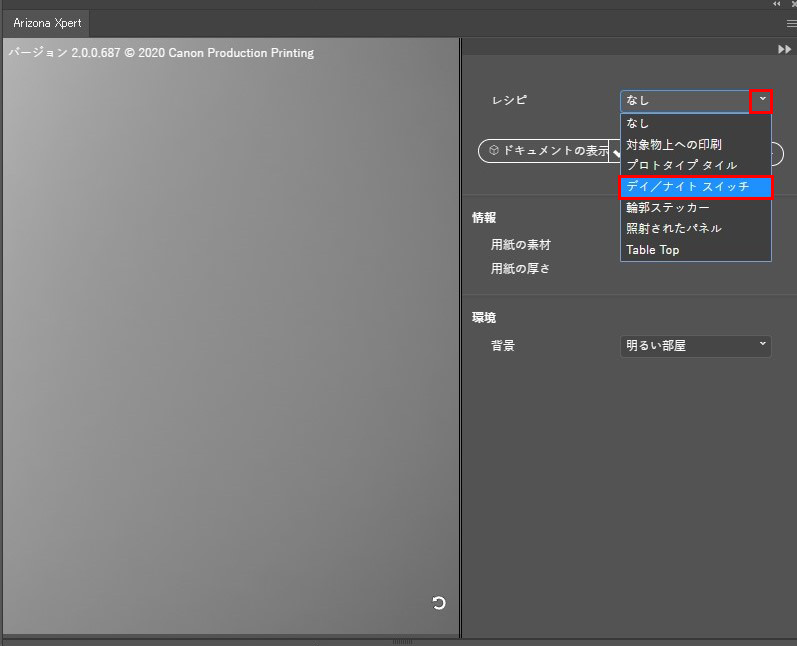The image size is (797, 646).
Task: Select the Arizona Xpert panel tab
Action: (47, 23)
